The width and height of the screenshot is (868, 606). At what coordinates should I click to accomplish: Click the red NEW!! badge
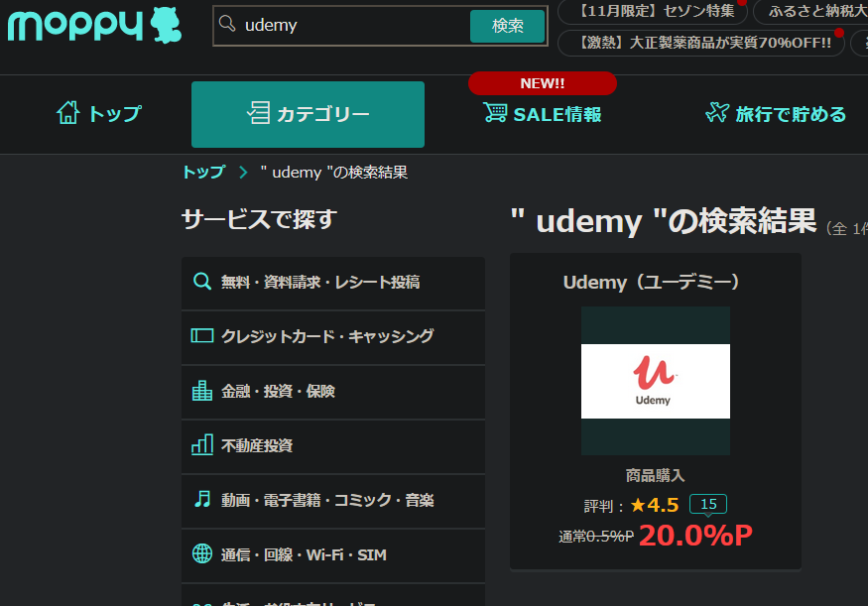543,83
